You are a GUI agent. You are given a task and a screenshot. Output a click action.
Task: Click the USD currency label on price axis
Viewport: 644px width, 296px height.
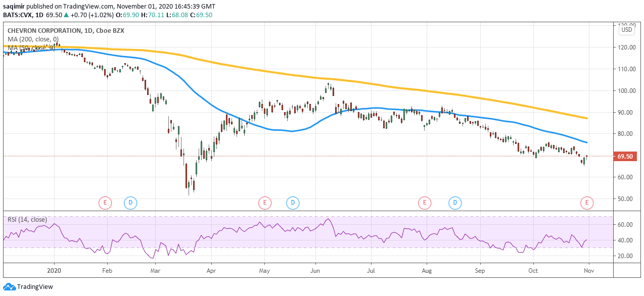(x=627, y=30)
